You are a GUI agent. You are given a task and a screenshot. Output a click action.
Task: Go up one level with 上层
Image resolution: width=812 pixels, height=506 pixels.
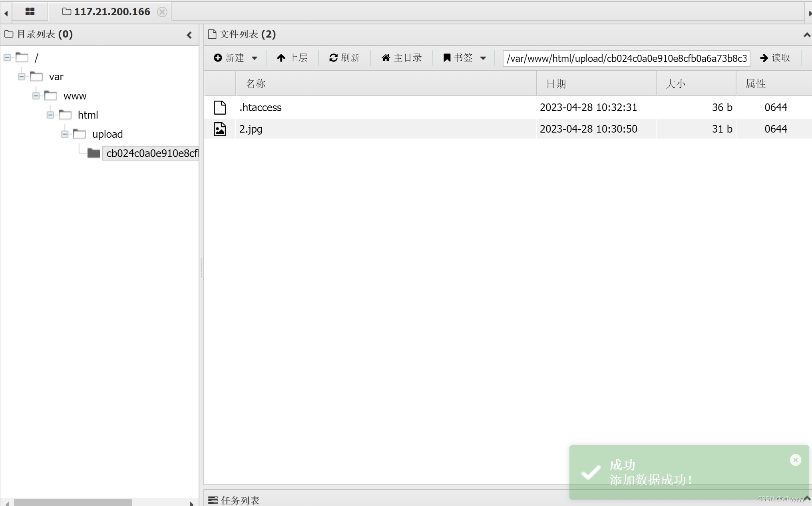[x=292, y=58]
